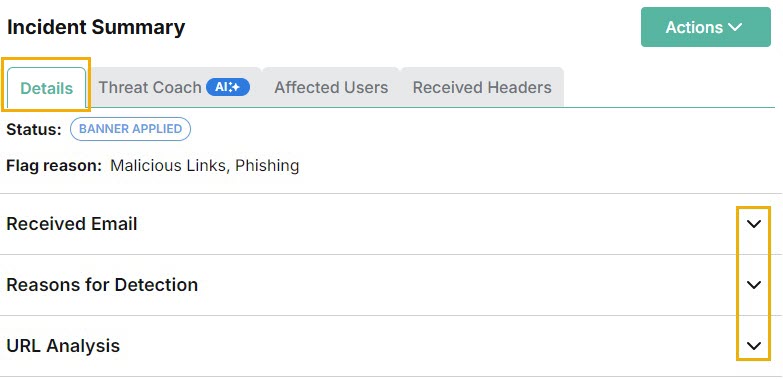
Task: Click the Received Email section title
Action: coord(71,224)
